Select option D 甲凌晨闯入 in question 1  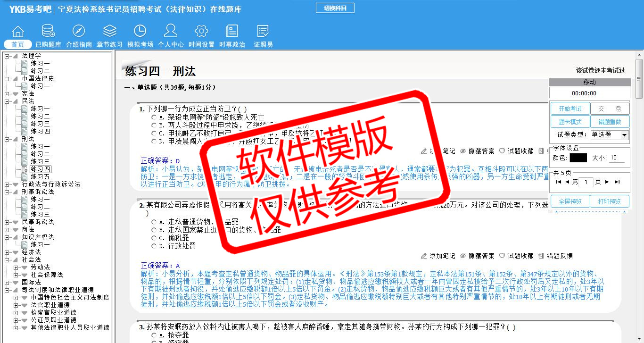click(x=154, y=141)
